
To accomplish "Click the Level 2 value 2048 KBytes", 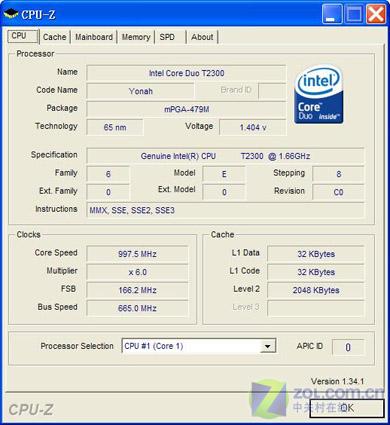I will point(316,290).
